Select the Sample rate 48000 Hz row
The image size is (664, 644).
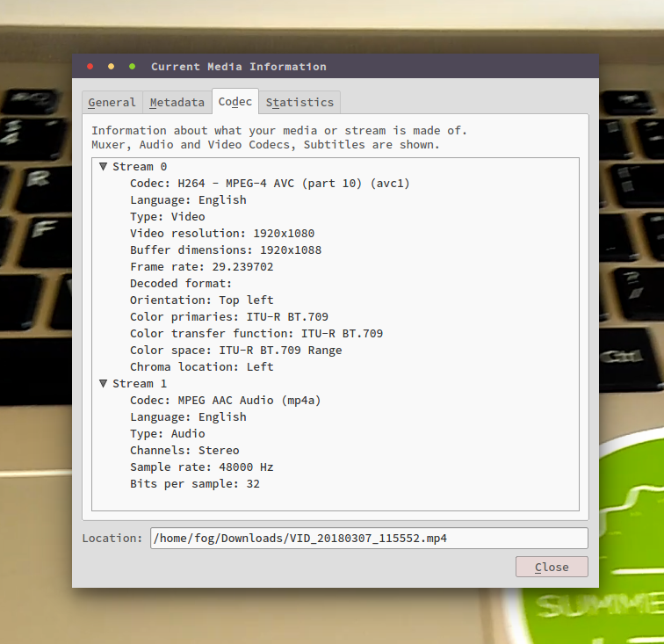pos(202,467)
